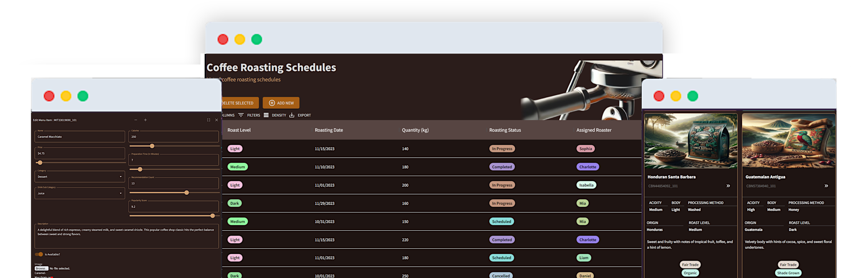Open Guatemalan Antigua details via double-chevron

[826, 186]
